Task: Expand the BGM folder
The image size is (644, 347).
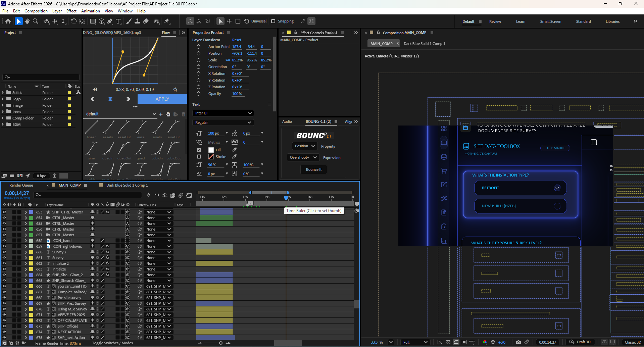Action: pyautogui.click(x=3, y=124)
